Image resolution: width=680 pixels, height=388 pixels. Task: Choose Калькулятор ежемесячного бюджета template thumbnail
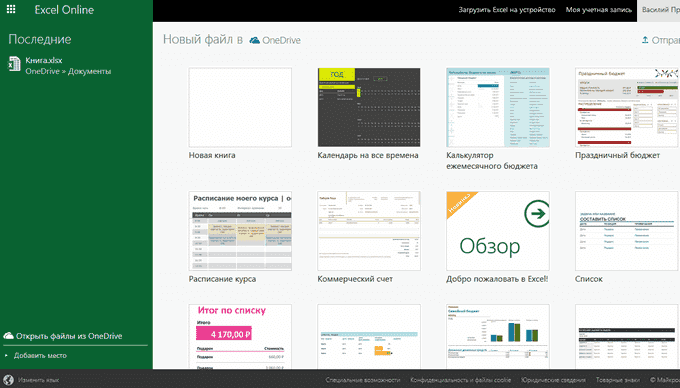[x=497, y=107]
